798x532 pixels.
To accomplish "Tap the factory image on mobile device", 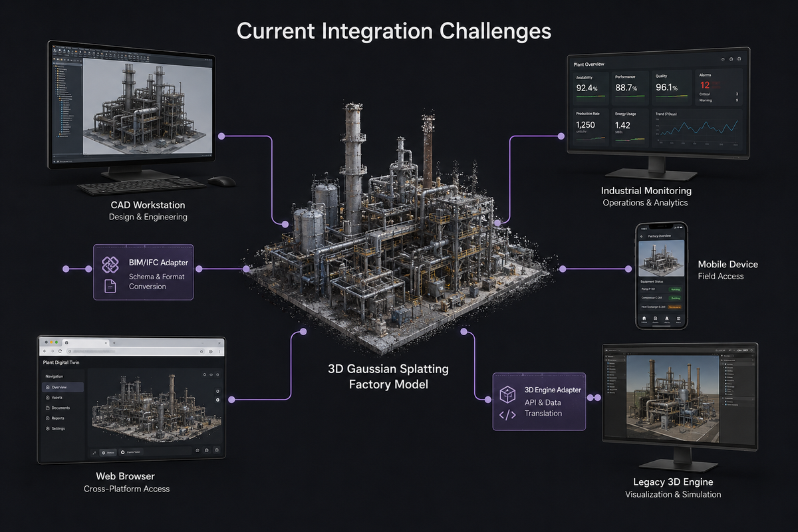I will click(661, 258).
